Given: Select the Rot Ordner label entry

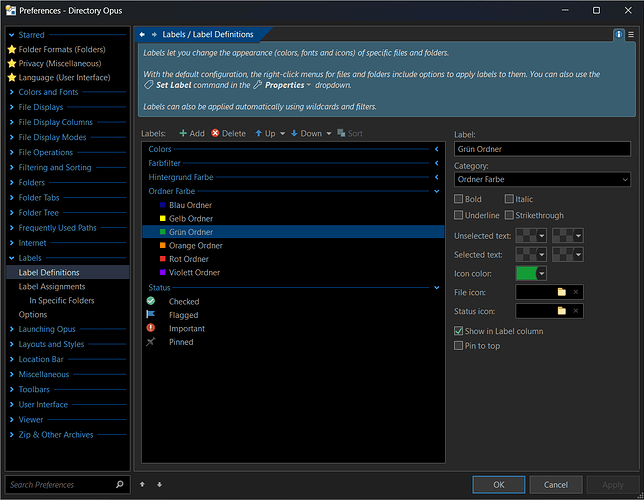Looking at the screenshot, I should click(188, 259).
